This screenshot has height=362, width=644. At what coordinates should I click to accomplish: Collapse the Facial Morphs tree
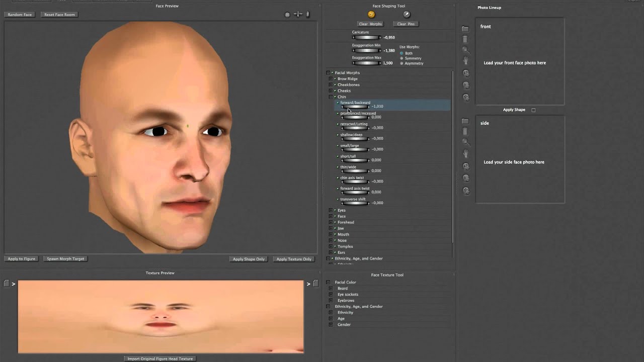pos(328,73)
